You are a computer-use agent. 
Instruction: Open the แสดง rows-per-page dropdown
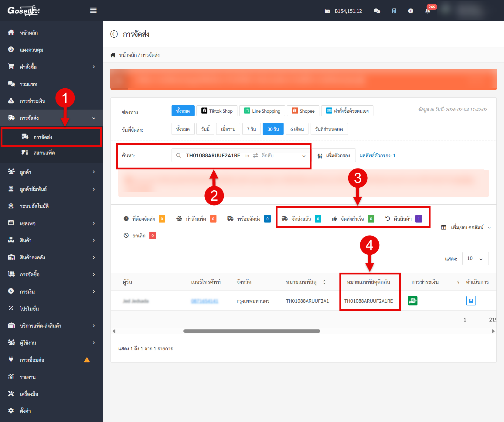tap(475, 259)
